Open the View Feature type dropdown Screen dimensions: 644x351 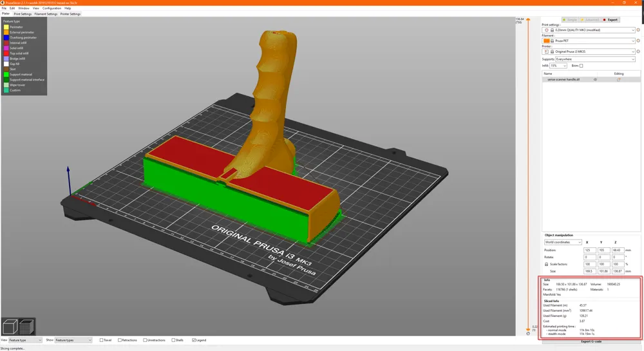pyautogui.click(x=25, y=340)
